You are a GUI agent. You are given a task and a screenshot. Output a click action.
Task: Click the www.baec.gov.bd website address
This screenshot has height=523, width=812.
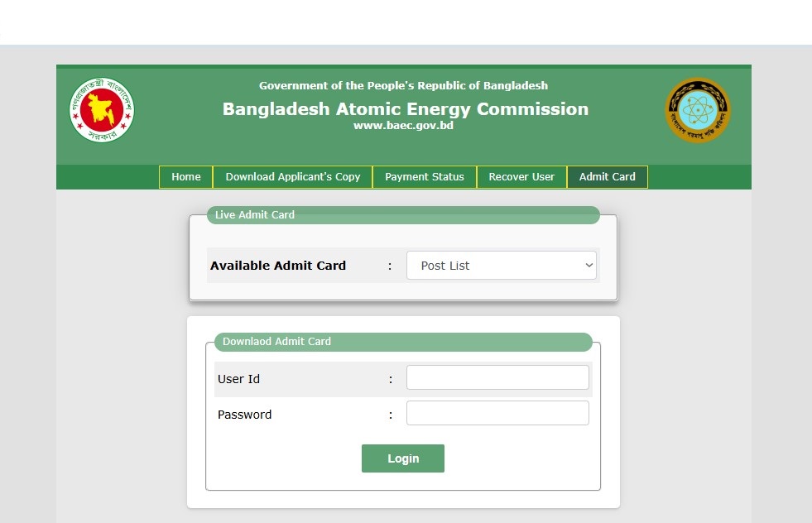403,126
